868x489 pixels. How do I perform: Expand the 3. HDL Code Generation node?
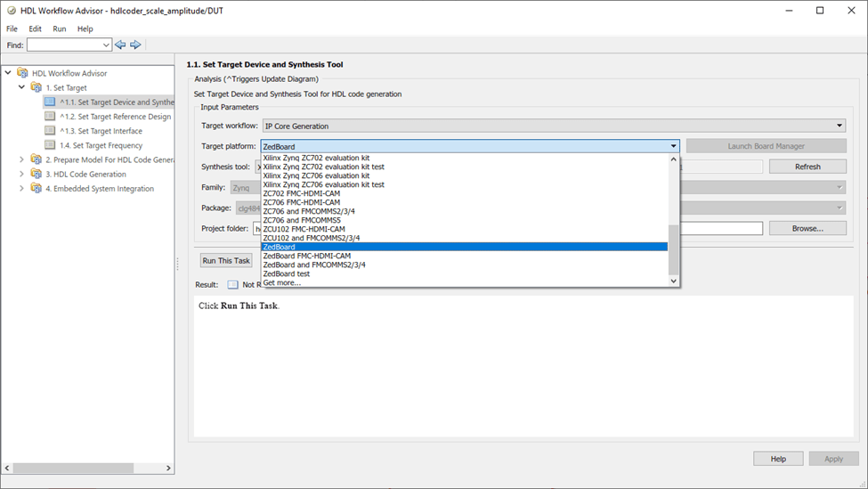point(21,174)
